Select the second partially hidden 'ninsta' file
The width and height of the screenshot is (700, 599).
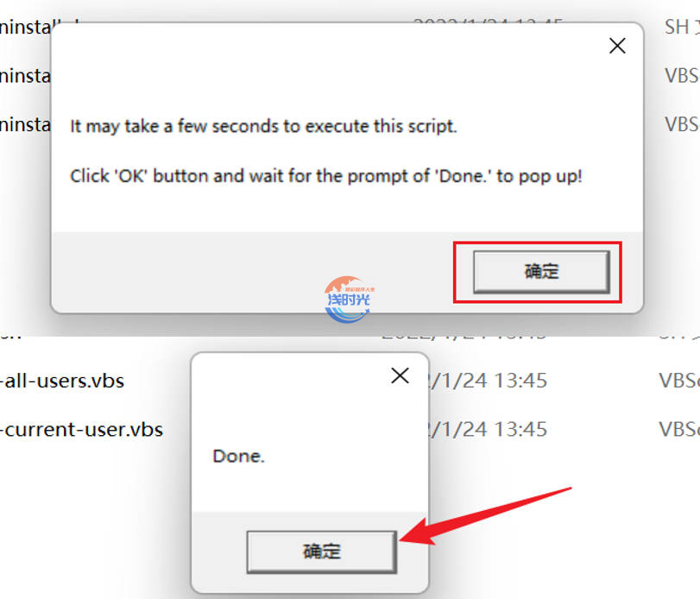coord(25,76)
